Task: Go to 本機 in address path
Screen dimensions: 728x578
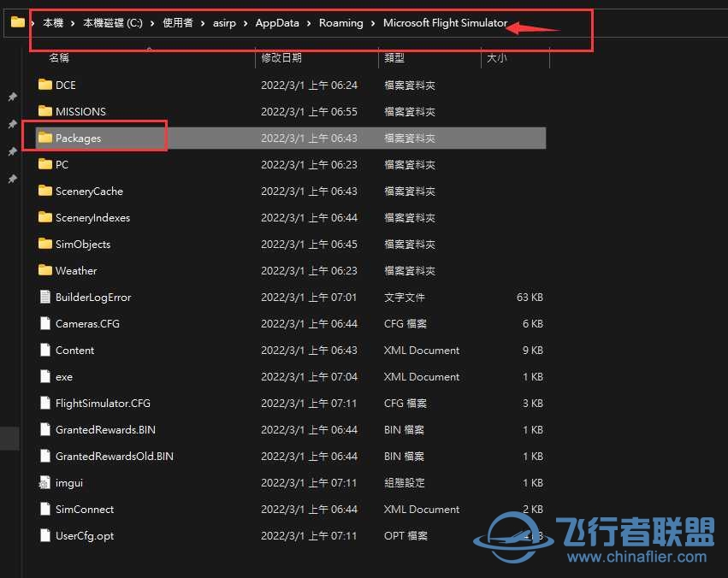Action: (x=53, y=23)
